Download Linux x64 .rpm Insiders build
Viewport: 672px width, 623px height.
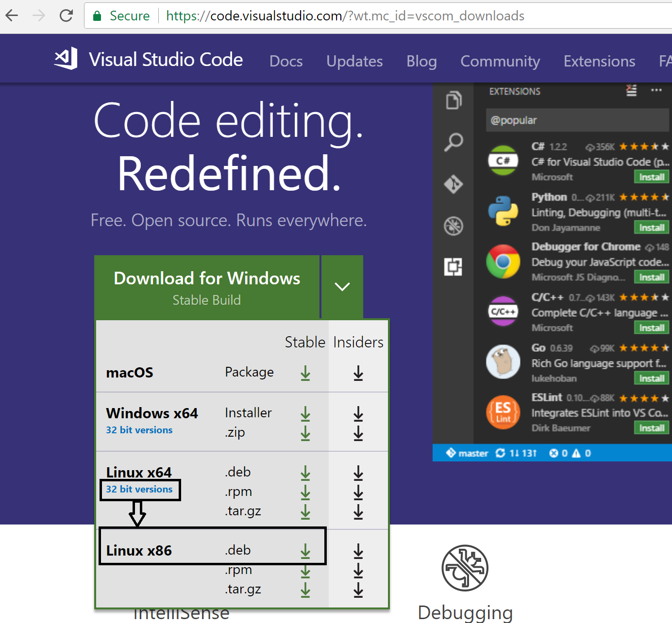358,492
